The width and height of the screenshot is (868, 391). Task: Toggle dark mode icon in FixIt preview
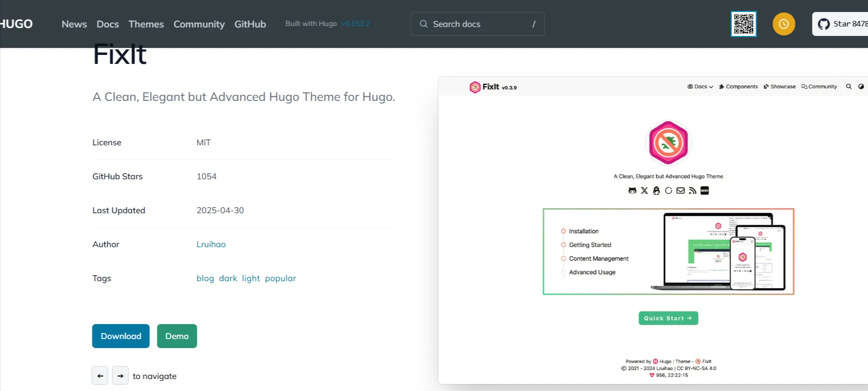click(x=861, y=86)
